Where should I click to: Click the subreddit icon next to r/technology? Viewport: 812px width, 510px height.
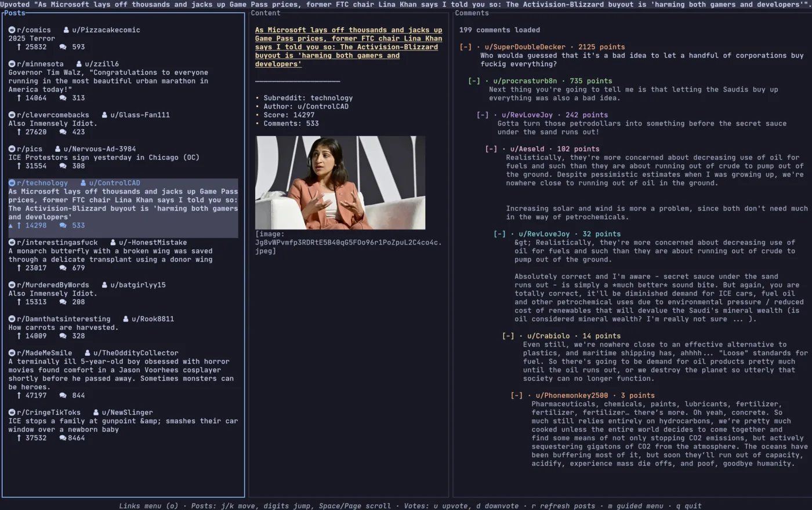12,183
